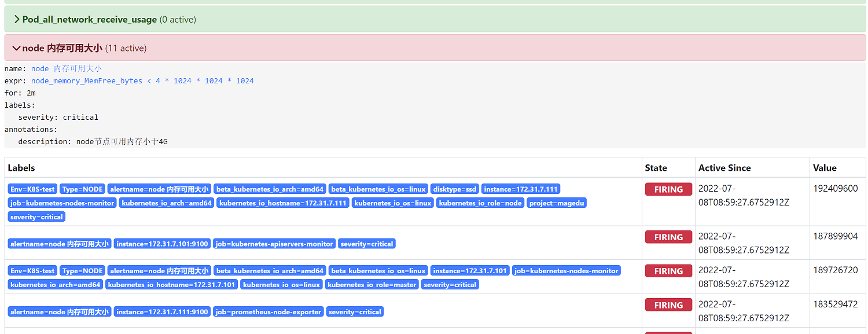Select the job=kubernetes-apiservers-monitor label

[274, 244]
